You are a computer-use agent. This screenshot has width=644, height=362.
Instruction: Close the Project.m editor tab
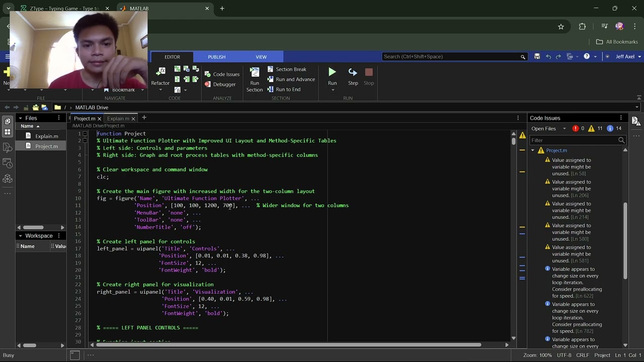tap(99, 119)
